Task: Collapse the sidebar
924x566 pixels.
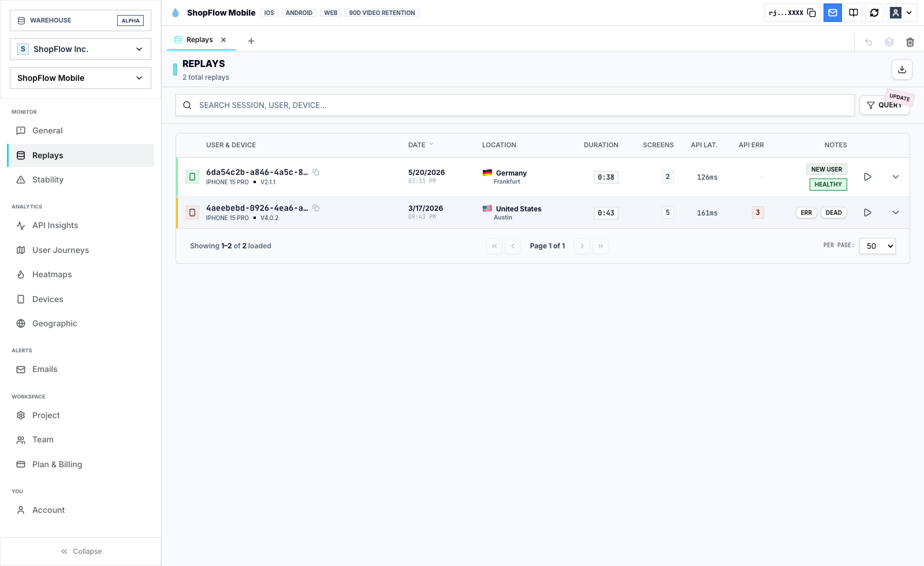Action: [81, 552]
